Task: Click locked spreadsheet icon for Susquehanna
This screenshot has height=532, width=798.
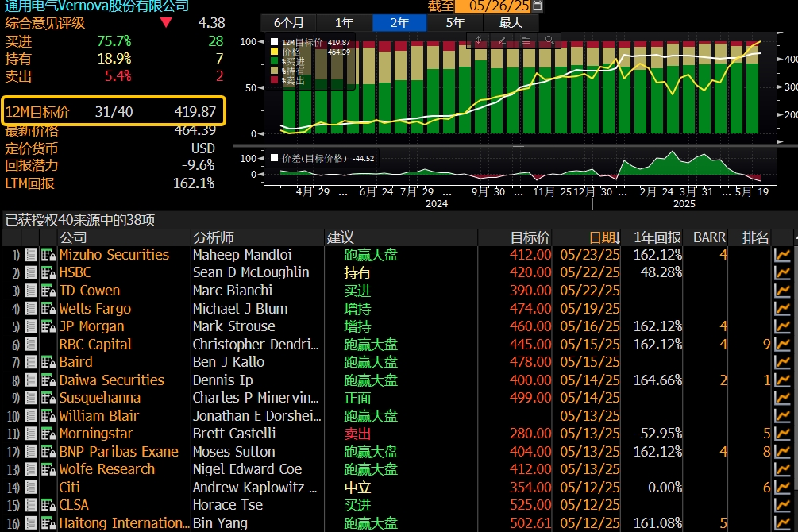Action: click(48, 398)
